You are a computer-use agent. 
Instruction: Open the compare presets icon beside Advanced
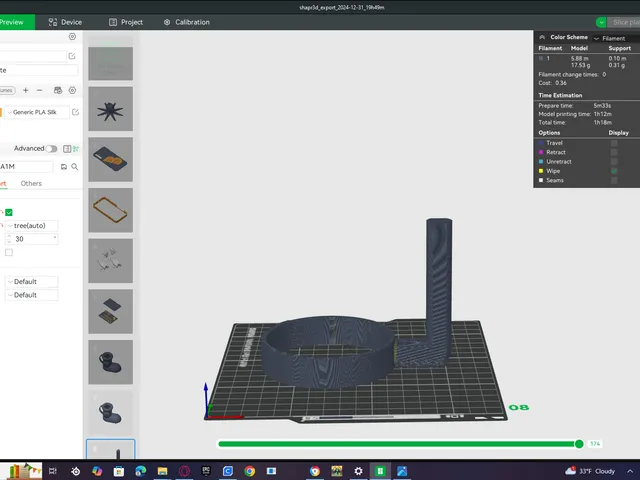point(67,149)
